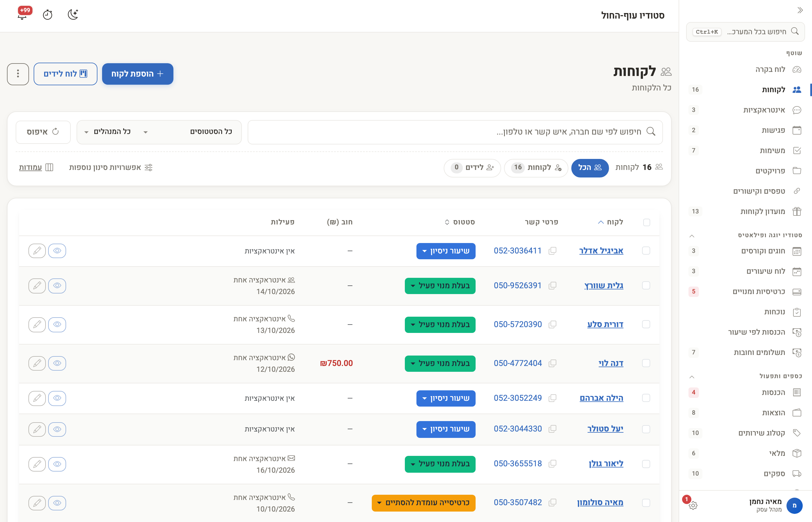Click the timer stopwatch icon in header
The image size is (812, 522).
point(48,14)
